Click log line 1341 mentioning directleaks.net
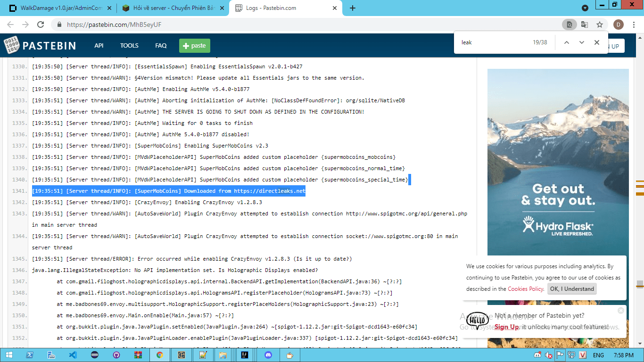 169,191
